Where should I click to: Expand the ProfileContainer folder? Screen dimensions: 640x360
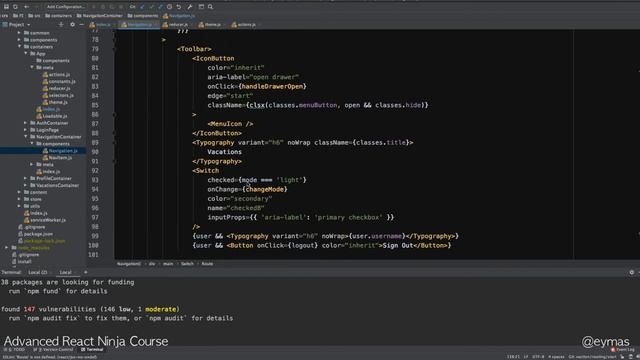[x=26, y=178]
